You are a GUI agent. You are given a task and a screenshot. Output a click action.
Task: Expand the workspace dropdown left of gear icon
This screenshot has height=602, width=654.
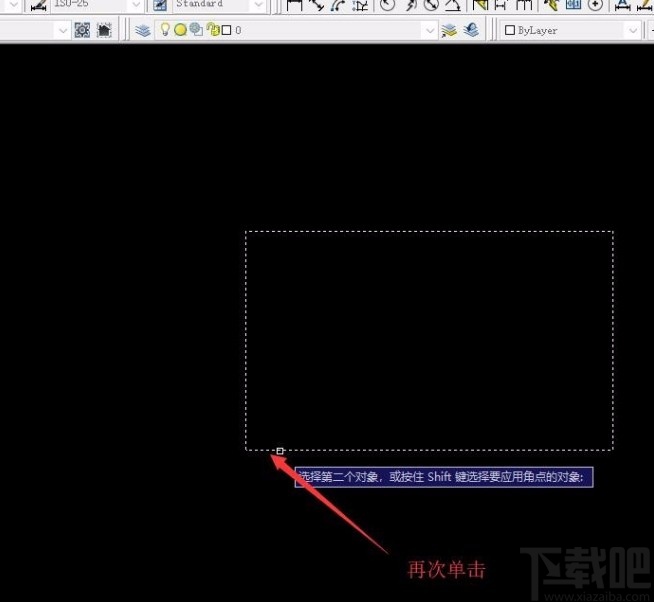tap(63, 30)
